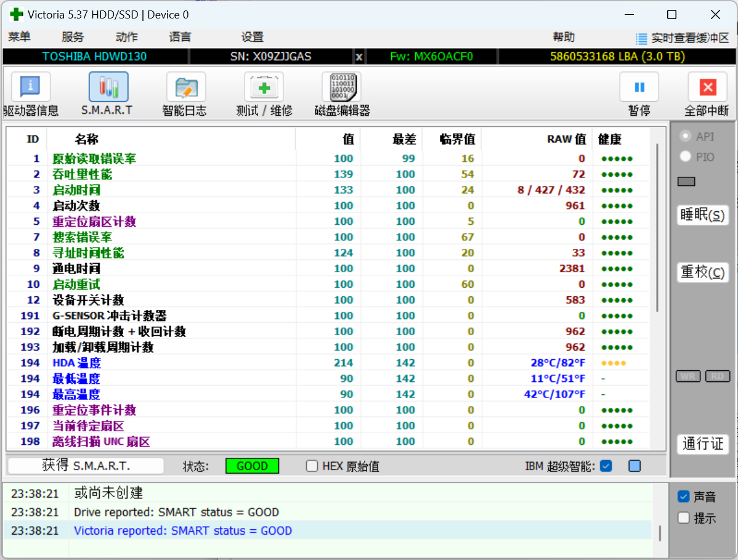The height and width of the screenshot is (560, 738).
Task: Refresh data via 获得 S.M.A.R.T. button
Action: coord(85,466)
